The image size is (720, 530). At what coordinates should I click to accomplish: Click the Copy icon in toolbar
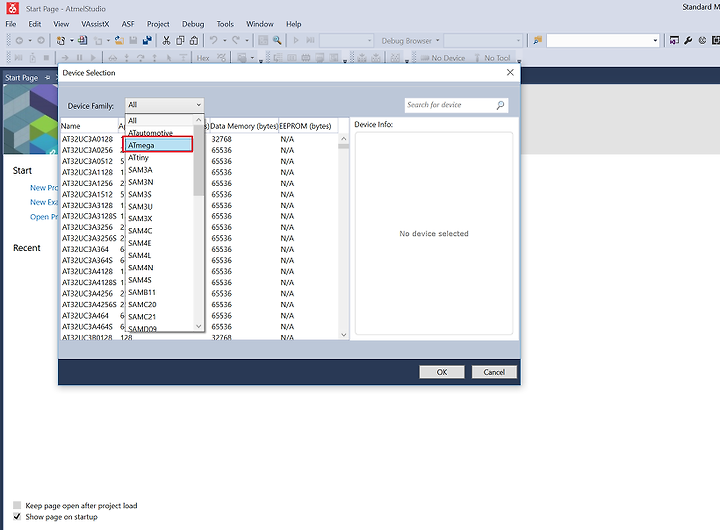(180, 40)
